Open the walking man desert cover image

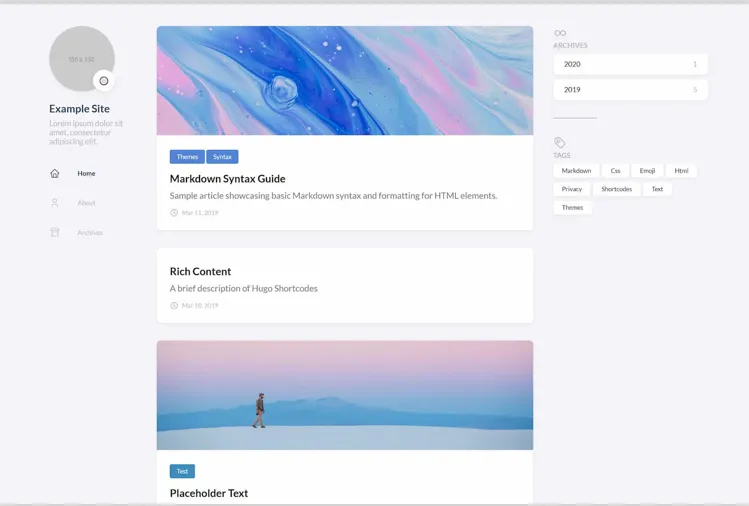[345, 395]
